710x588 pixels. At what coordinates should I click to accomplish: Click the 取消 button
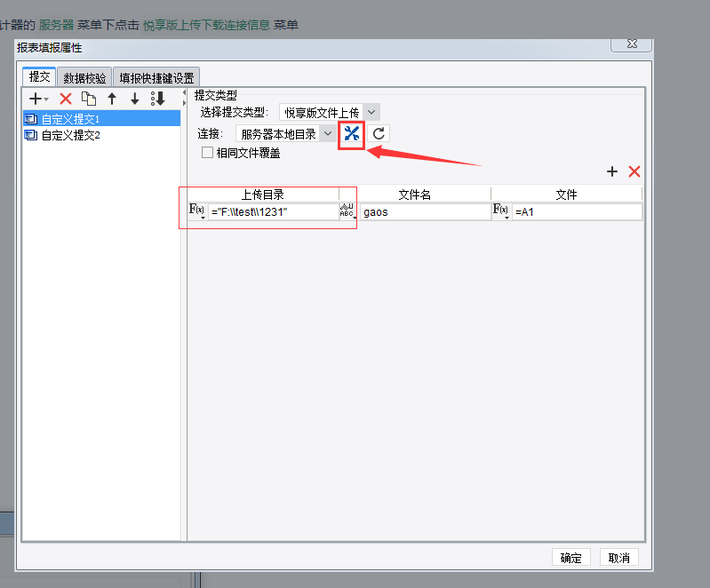[619, 558]
